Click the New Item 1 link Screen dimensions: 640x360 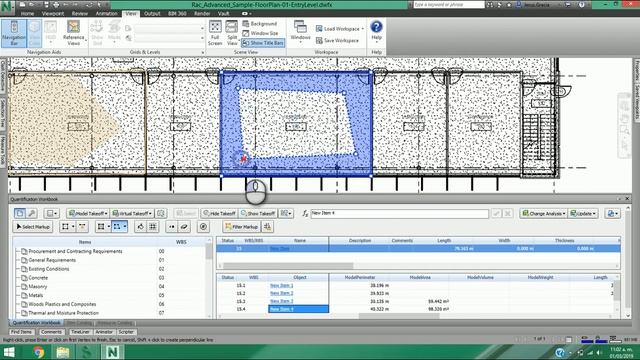281,286
